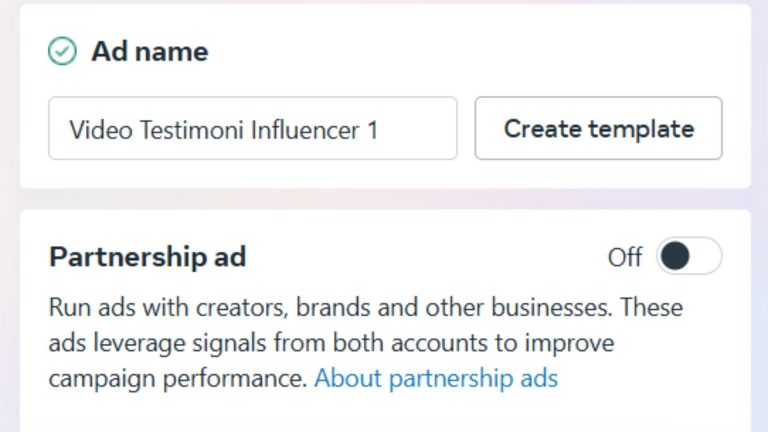Click the Create template button
Image resolution: width=768 pixels, height=432 pixels.
tap(598, 128)
